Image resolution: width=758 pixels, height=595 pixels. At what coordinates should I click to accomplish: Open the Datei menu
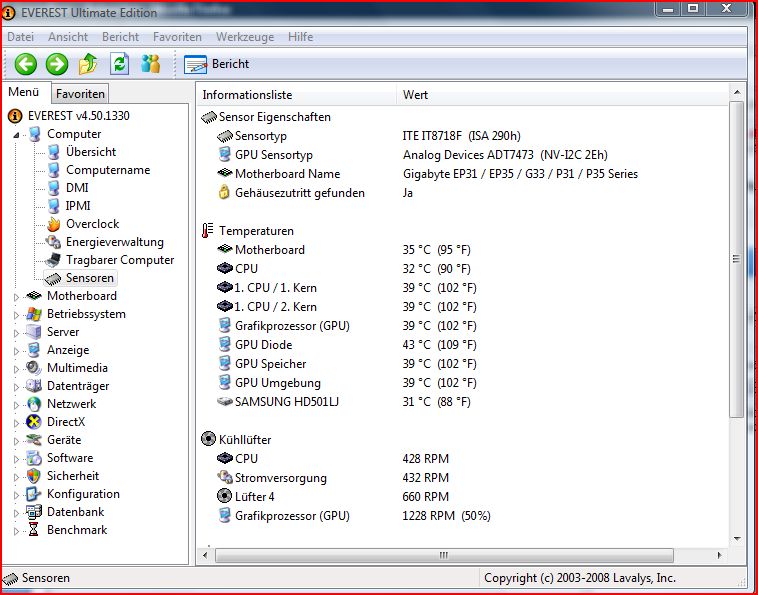(20, 37)
